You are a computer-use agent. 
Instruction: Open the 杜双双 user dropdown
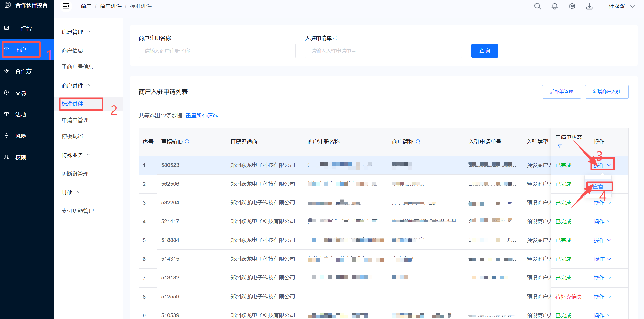(621, 6)
